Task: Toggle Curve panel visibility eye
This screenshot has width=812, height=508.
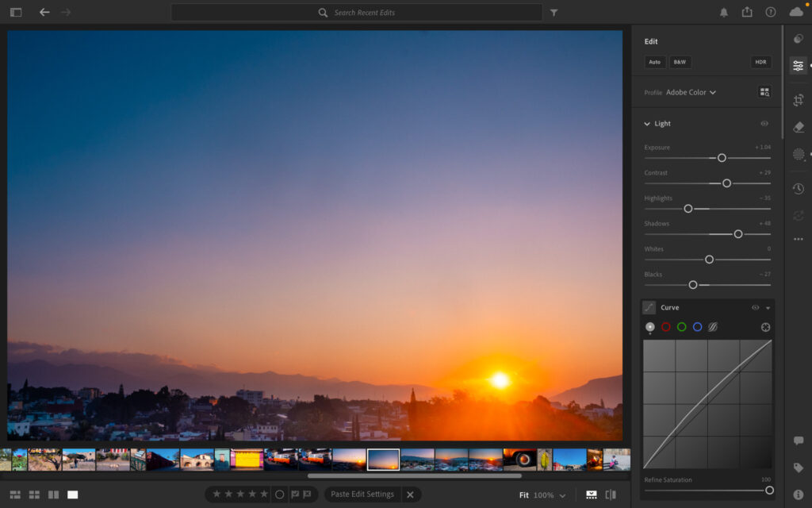Action: pos(755,307)
